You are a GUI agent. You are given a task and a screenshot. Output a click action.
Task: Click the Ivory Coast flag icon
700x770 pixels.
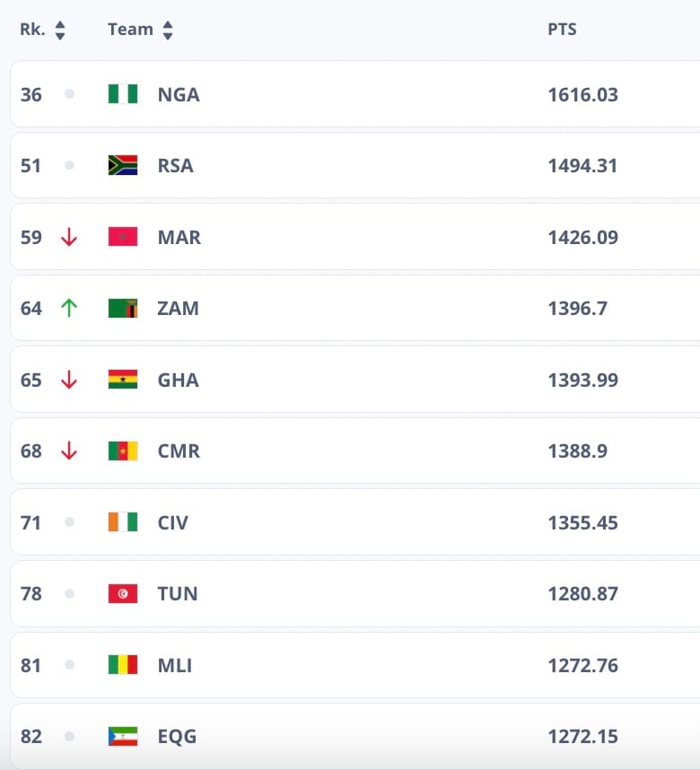[123, 522]
